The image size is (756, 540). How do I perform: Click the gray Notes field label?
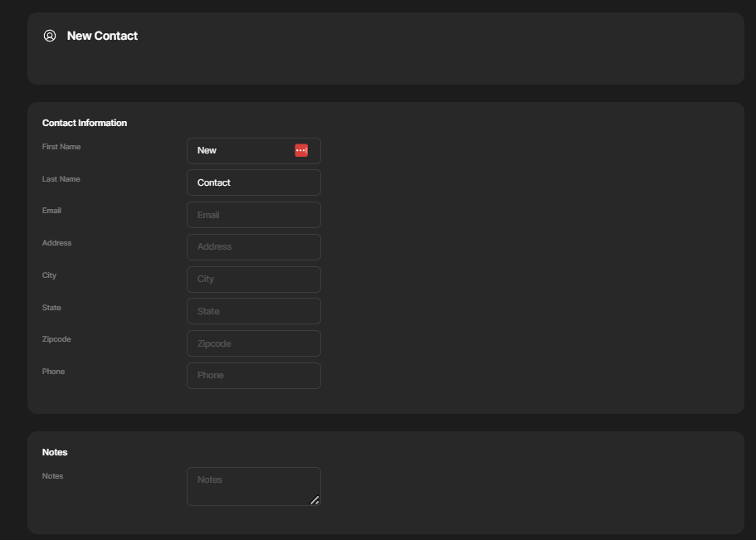pyautogui.click(x=52, y=476)
